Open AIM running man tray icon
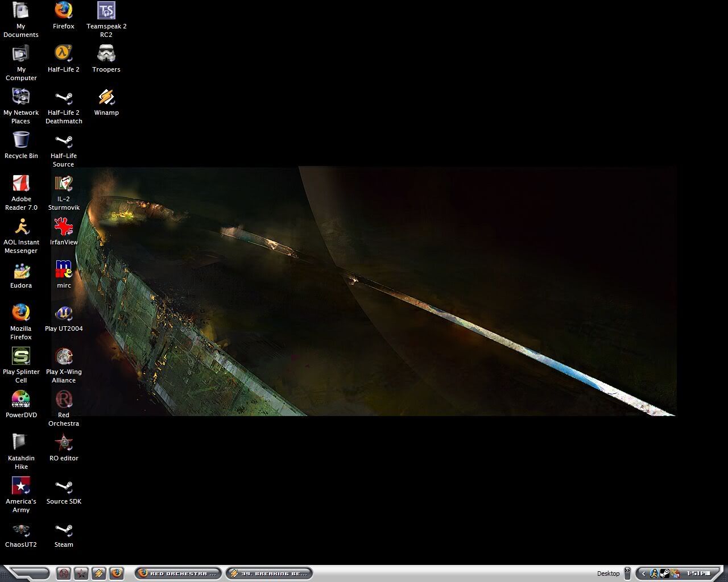Image resolution: width=728 pixels, height=582 pixels. click(654, 573)
